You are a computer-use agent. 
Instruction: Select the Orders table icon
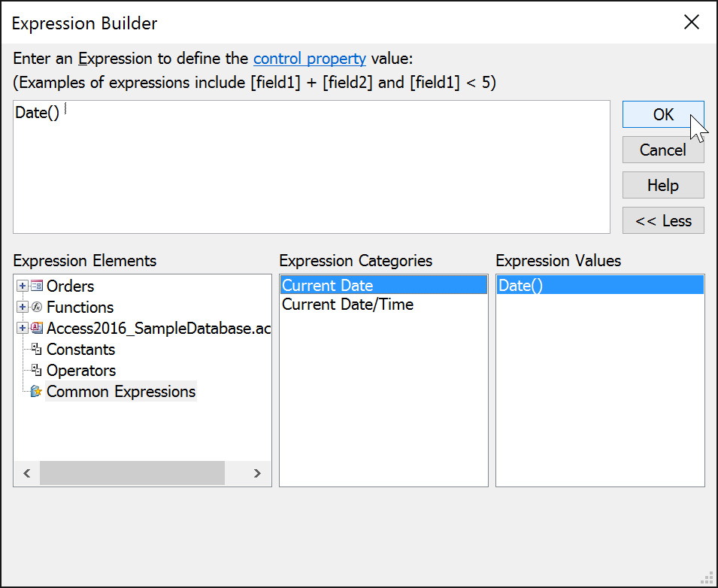coord(35,286)
